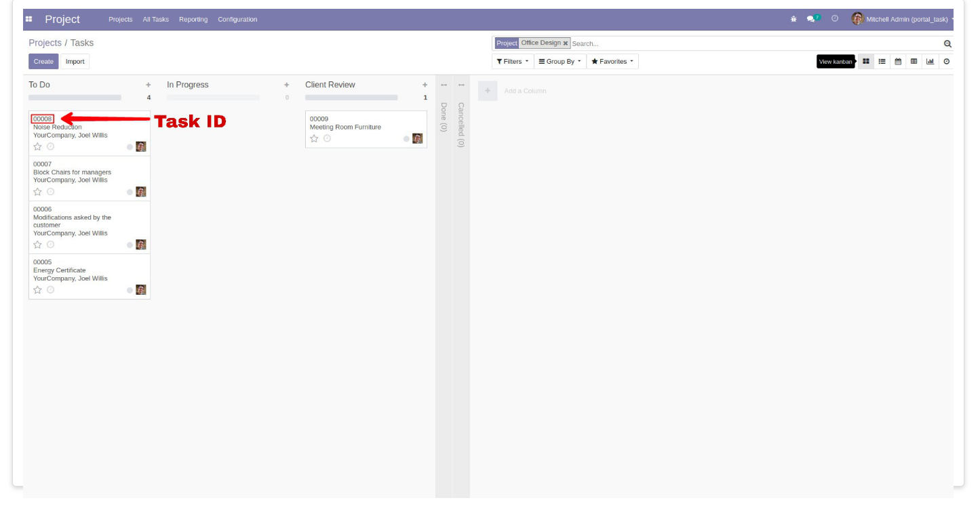Image resolution: width=980 pixels, height=515 pixels.
Task: Schedule activity on Noise Reduction card
Action: point(50,146)
